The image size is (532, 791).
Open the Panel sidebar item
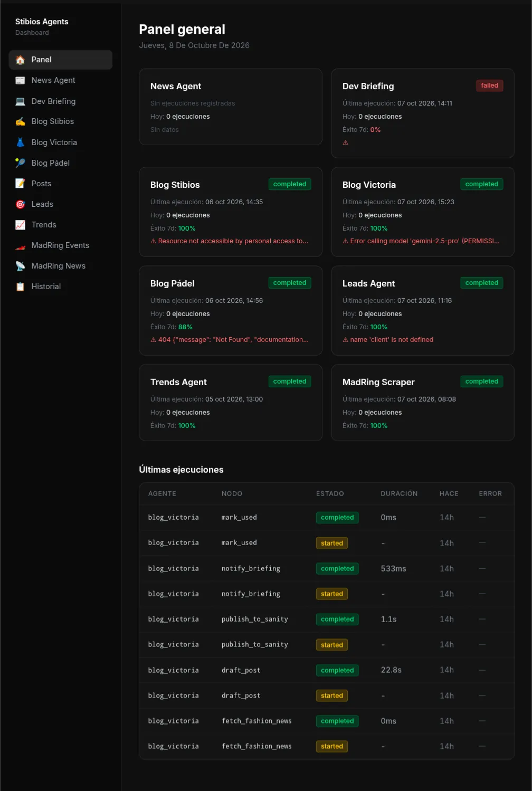click(61, 60)
